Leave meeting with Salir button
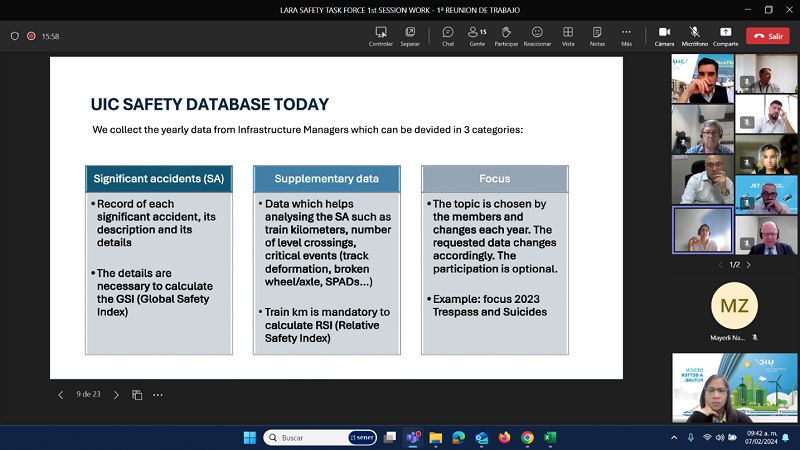 (768, 36)
